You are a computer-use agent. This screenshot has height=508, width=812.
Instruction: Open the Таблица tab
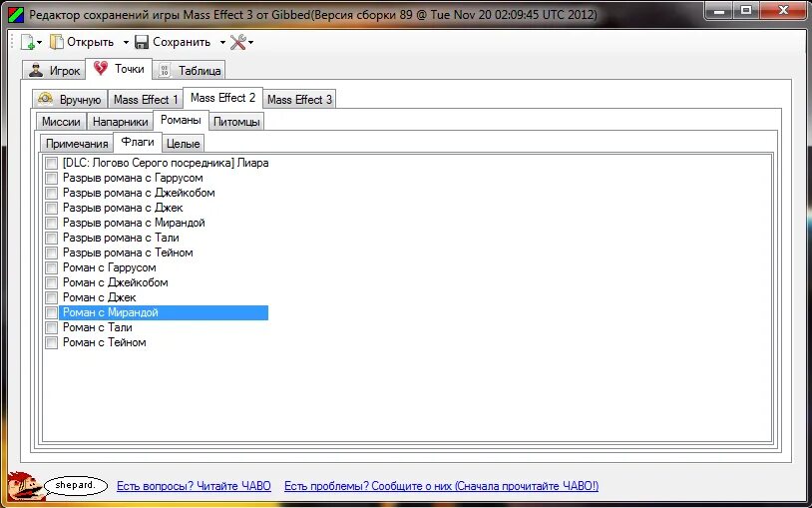[189, 71]
